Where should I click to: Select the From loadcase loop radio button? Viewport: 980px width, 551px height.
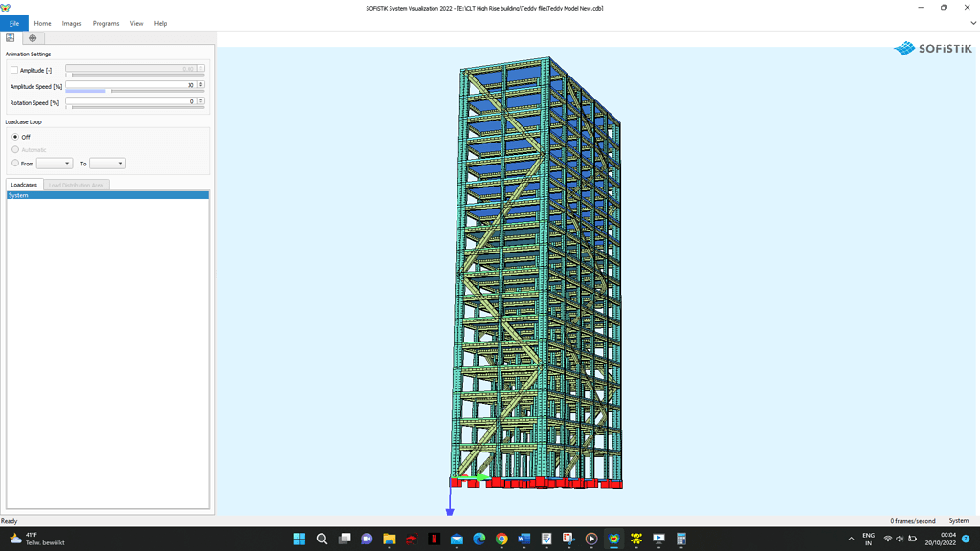point(15,164)
